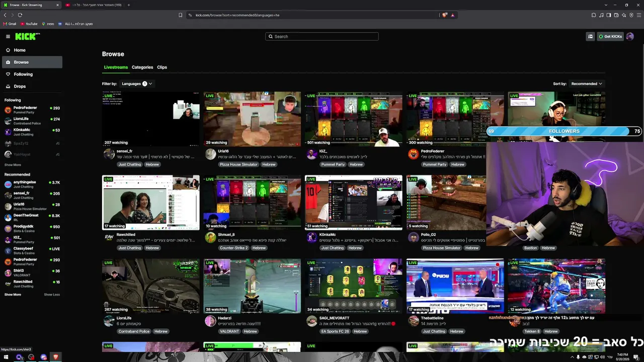Click the Get KICKs button
Viewport: 644px width, 362px height.
[x=610, y=36]
